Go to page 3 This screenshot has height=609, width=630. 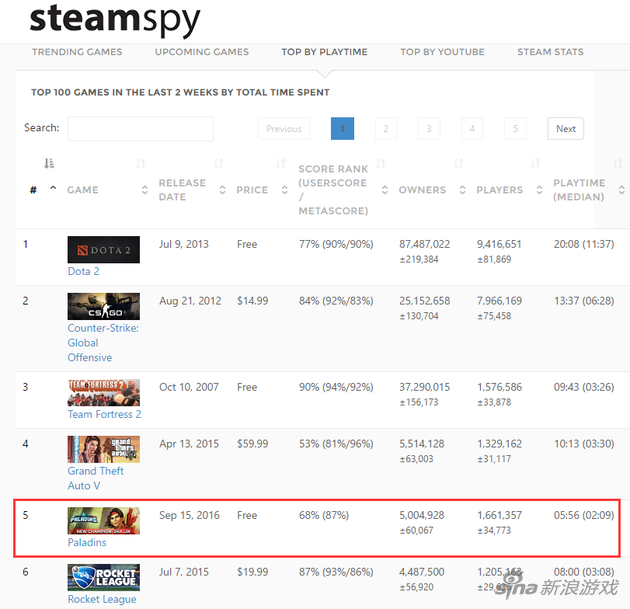pyautogui.click(x=429, y=129)
